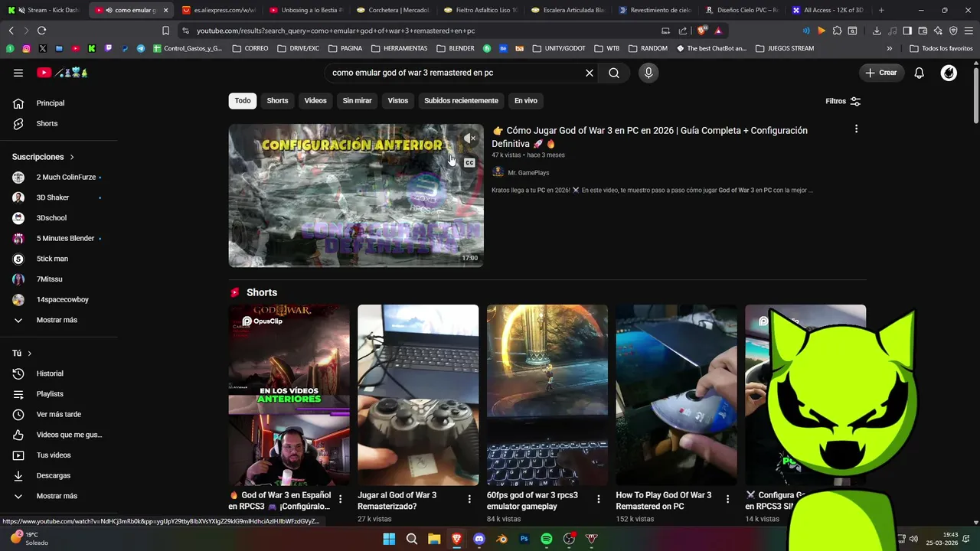Open Photoshop from the Windows taskbar

(524, 539)
